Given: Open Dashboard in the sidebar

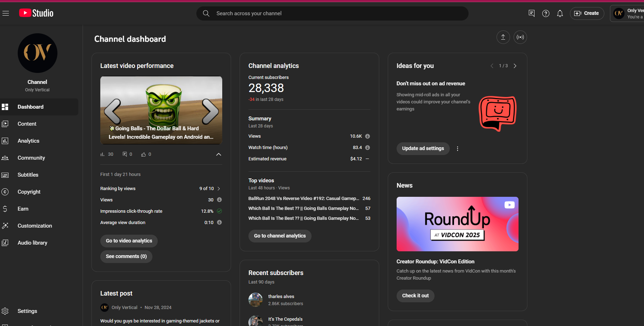Looking at the screenshot, I should coord(39,107).
